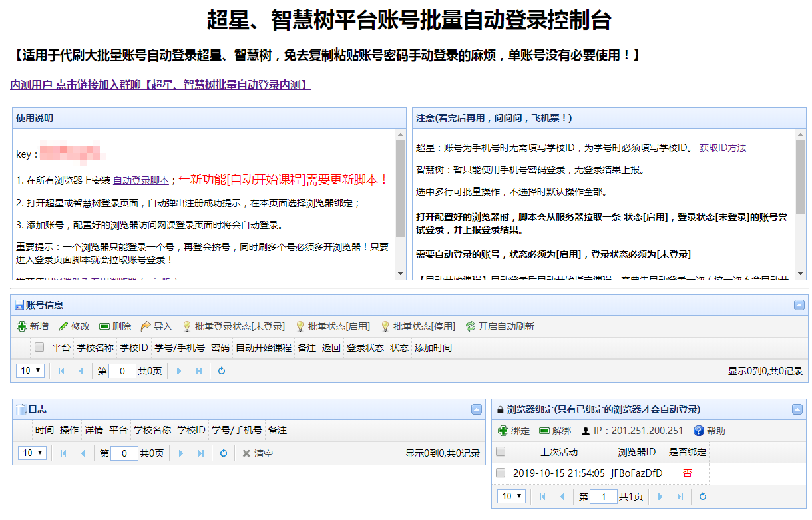Sort log by 时间 column header

click(45, 431)
